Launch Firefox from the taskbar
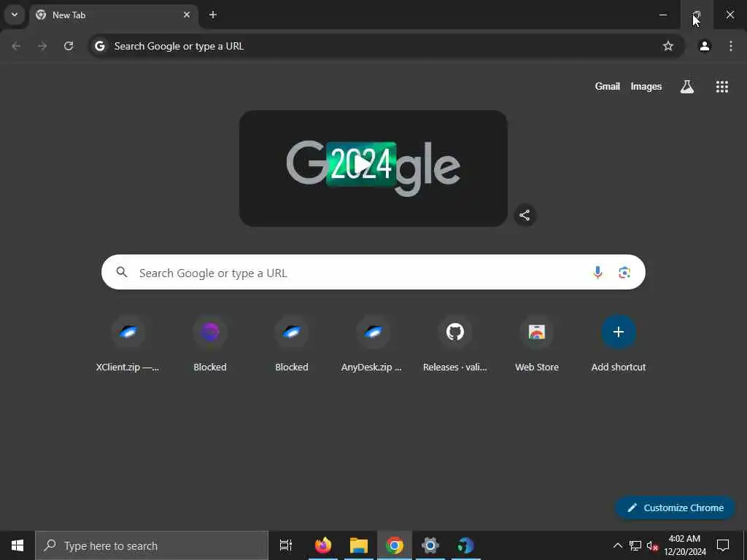747x560 pixels. pyautogui.click(x=323, y=545)
